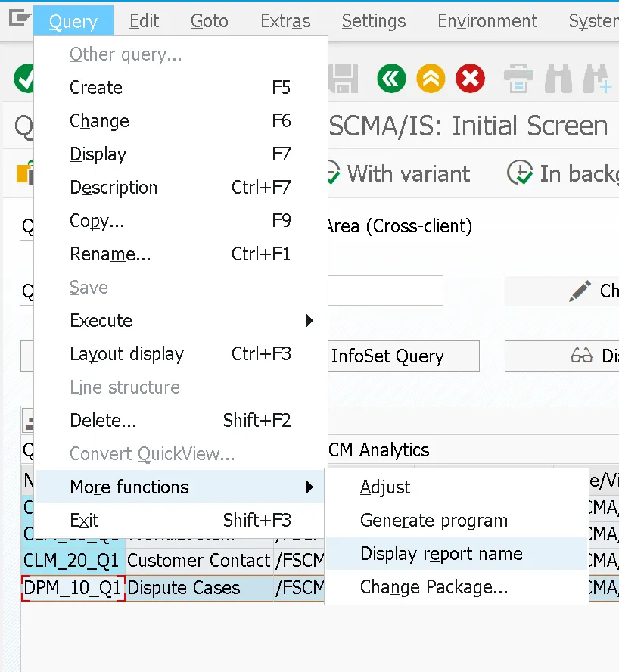
Task: Click the green Back double-arrow icon
Action: 391,78
